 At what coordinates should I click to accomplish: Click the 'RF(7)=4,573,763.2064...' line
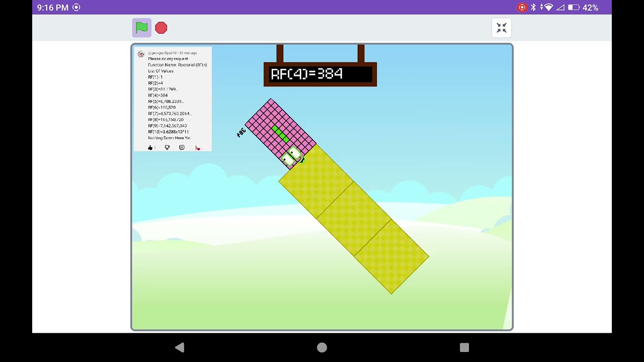tap(170, 113)
